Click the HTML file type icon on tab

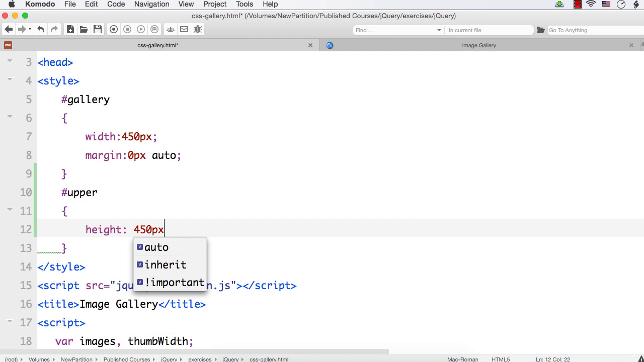[8, 45]
